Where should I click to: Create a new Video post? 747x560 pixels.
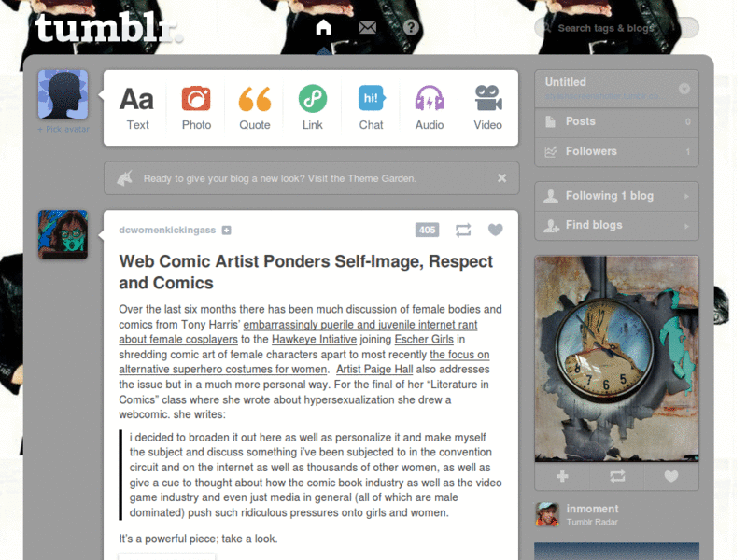click(487, 108)
